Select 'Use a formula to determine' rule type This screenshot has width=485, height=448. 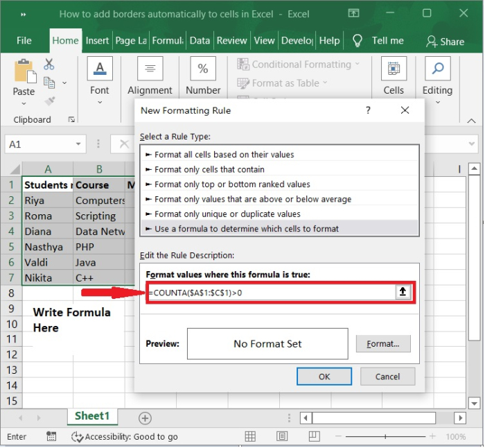tap(280, 229)
